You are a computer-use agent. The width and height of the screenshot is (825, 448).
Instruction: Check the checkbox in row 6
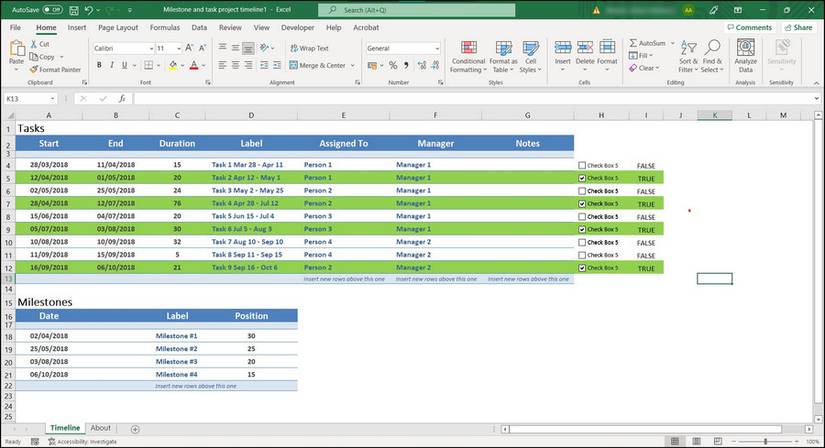582,191
